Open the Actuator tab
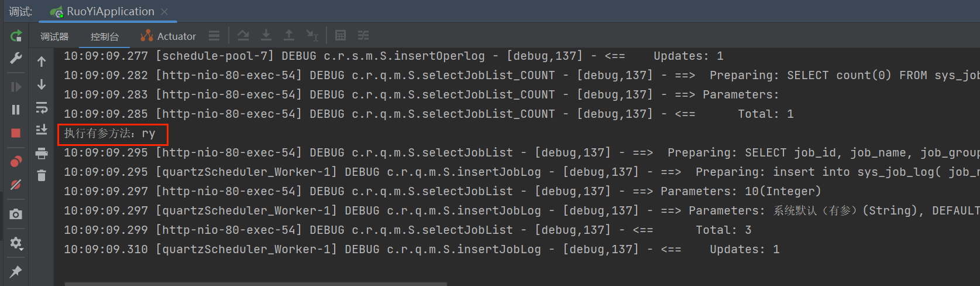The height and width of the screenshot is (286, 980). coord(169,36)
